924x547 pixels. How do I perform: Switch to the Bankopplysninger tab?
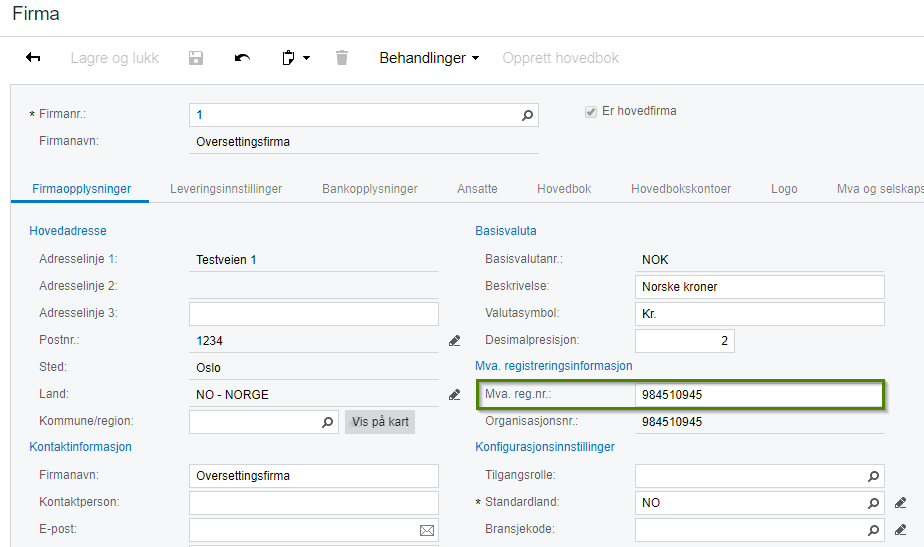pyautogui.click(x=369, y=188)
